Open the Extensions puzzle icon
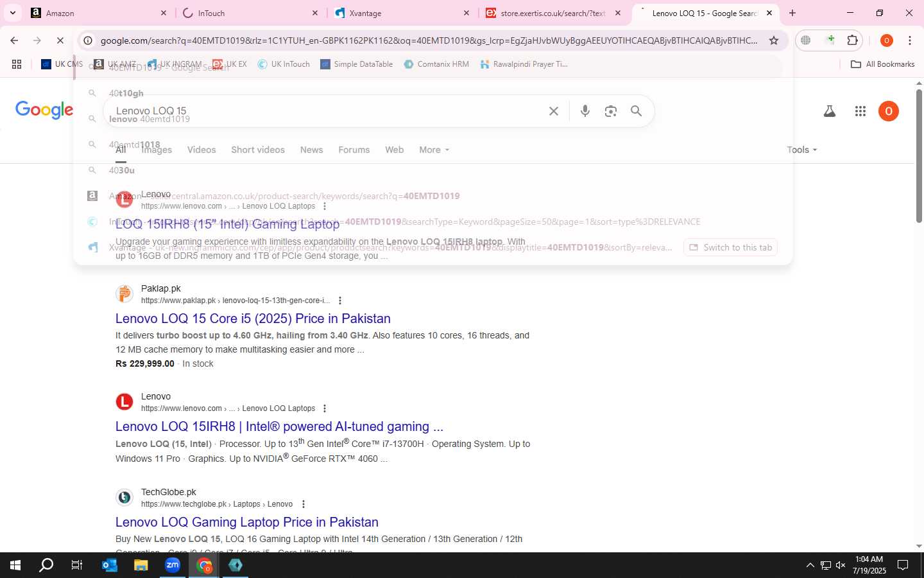This screenshot has width=924, height=578. 852,40
